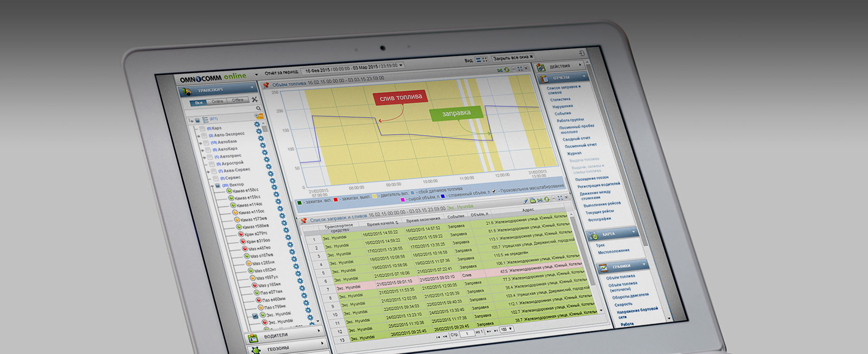
Task: Collapse the ГРАФИКИ panel
Action: pos(643,264)
